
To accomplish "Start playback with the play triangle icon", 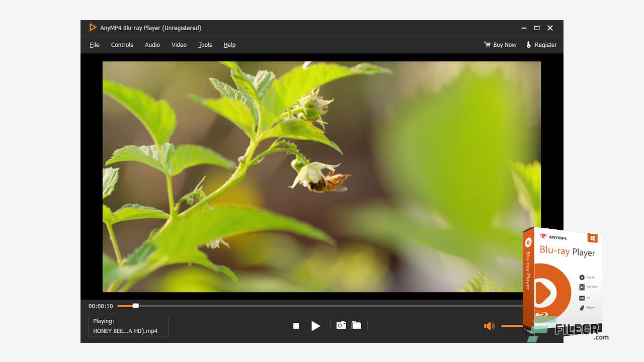I will click(316, 326).
